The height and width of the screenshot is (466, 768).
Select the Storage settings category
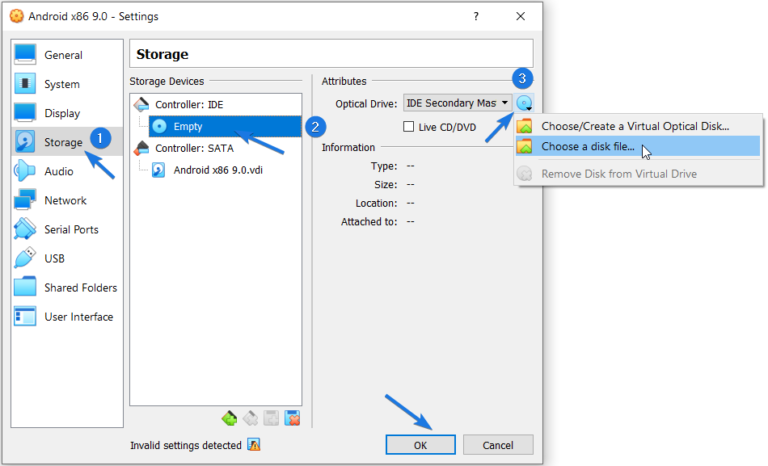pos(67,142)
